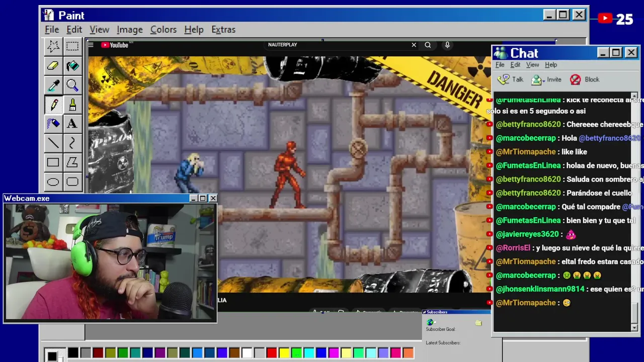Open the Paint File menu
644x362 pixels.
pyautogui.click(x=52, y=30)
